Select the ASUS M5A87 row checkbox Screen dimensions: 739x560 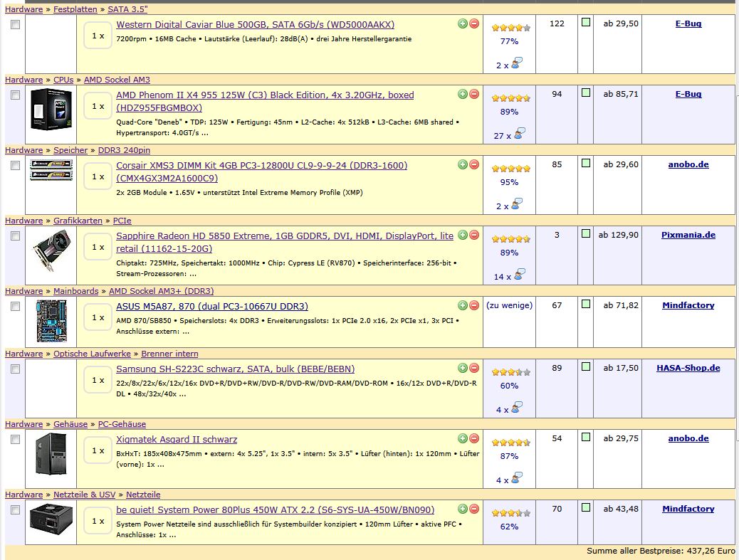pyautogui.click(x=16, y=306)
